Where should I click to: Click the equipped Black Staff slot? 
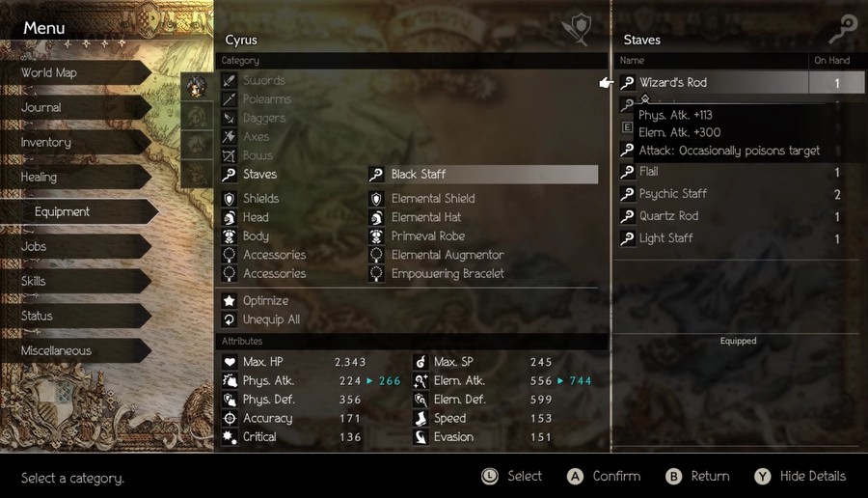[483, 174]
